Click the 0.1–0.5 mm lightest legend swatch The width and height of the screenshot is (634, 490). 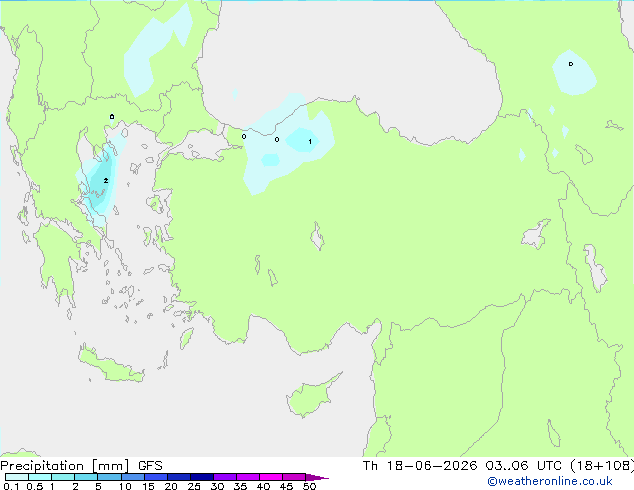tap(17, 477)
